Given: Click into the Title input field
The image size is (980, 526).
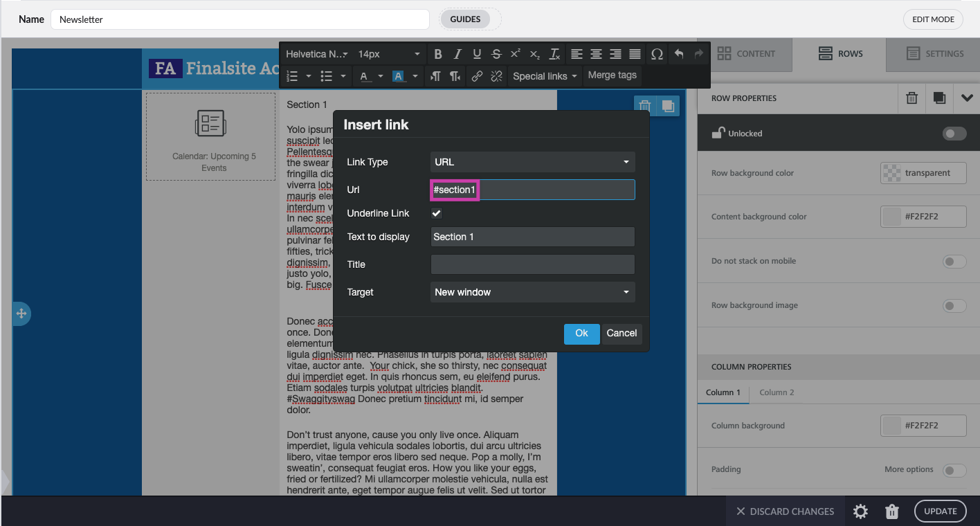Looking at the screenshot, I should coord(532,264).
